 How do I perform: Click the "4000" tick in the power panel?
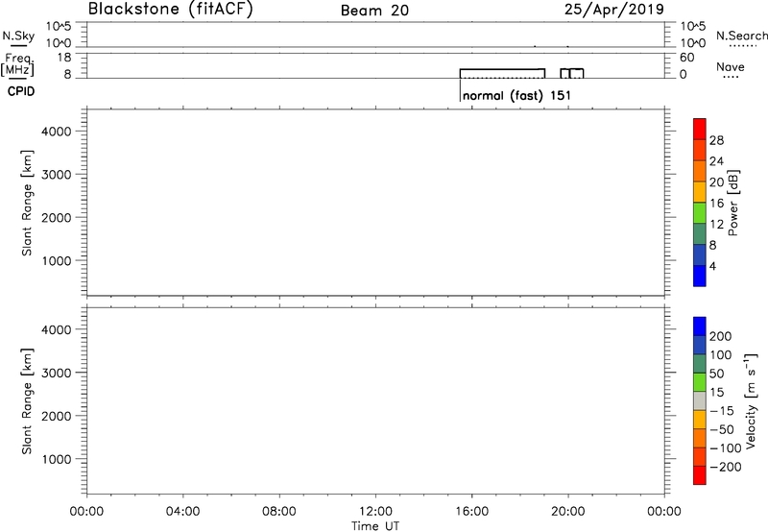57,132
